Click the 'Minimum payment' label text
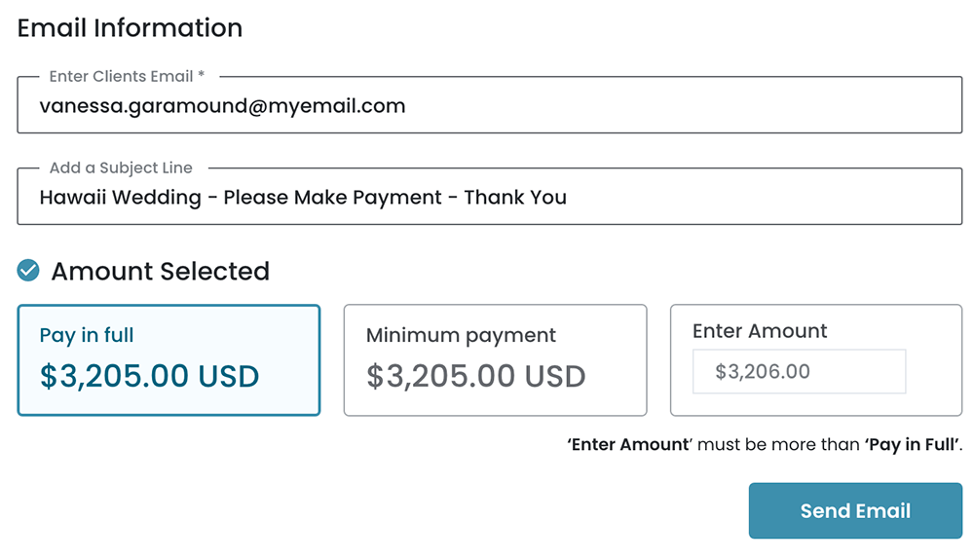Viewport: 974px width, 560px height. pos(461,335)
